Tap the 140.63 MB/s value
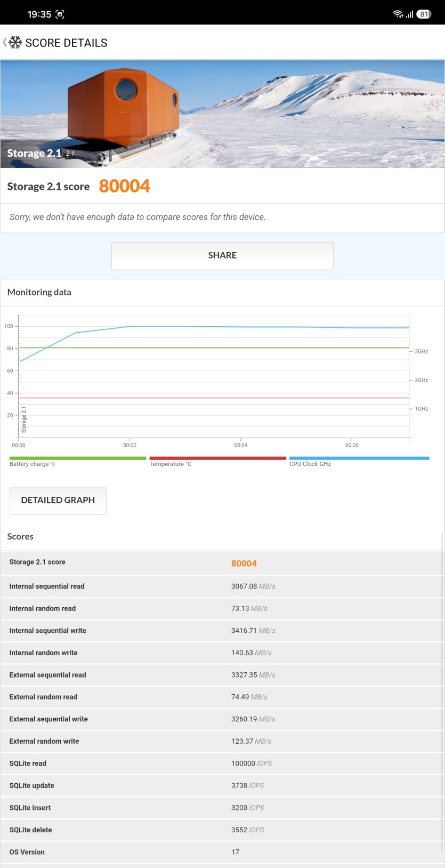The height and width of the screenshot is (868, 445). point(252,653)
